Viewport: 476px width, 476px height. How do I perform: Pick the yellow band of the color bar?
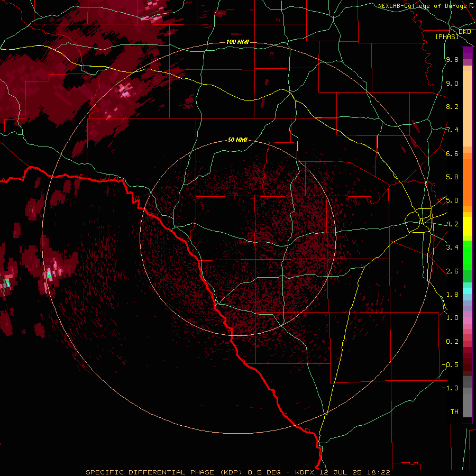pos(467,226)
